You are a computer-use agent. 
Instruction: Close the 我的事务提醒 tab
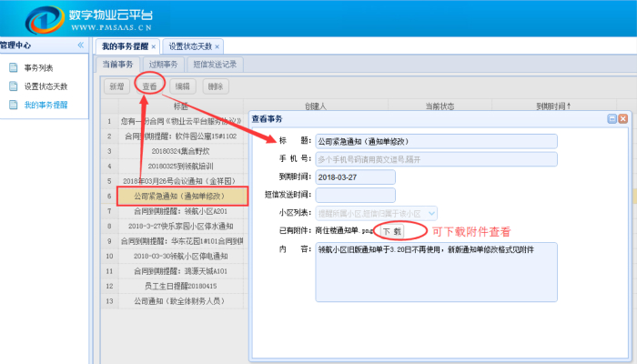tap(153, 46)
